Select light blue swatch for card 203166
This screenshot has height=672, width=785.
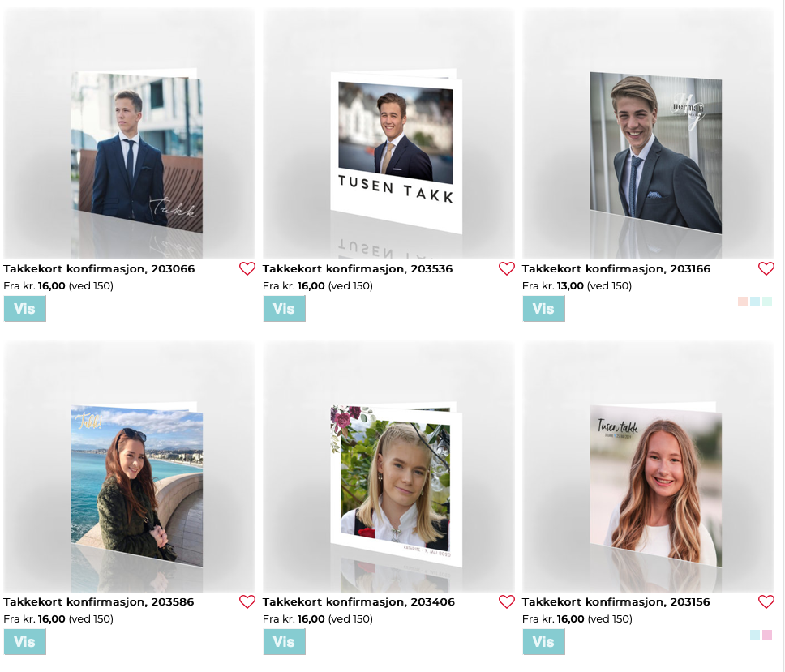pyautogui.click(x=755, y=302)
